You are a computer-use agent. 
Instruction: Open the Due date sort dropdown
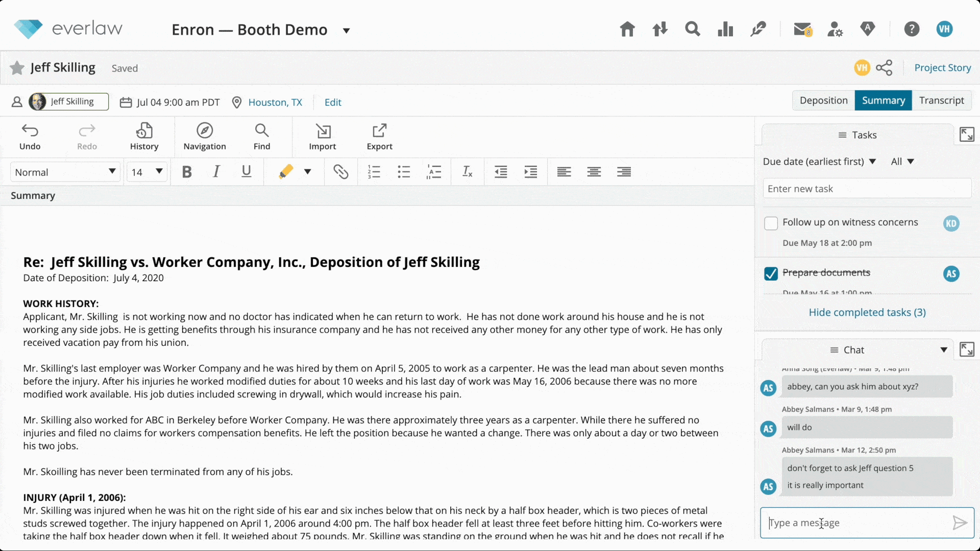click(819, 162)
